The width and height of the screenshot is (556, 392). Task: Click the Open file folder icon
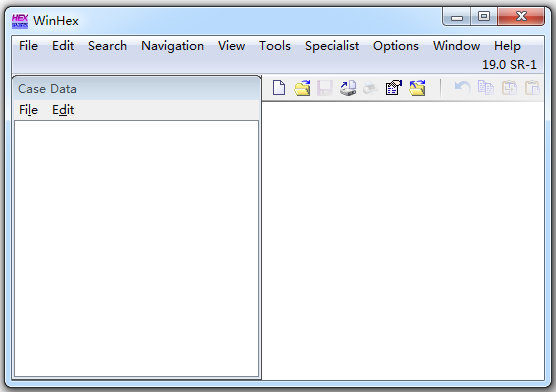click(302, 88)
